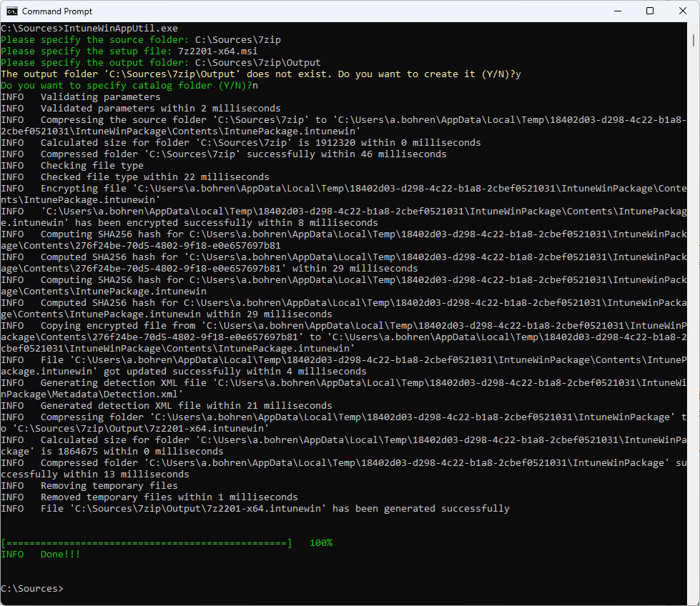Screen dimensions: 700x606
Task: Click 'Generating detection XML file' line
Action: tap(344, 388)
